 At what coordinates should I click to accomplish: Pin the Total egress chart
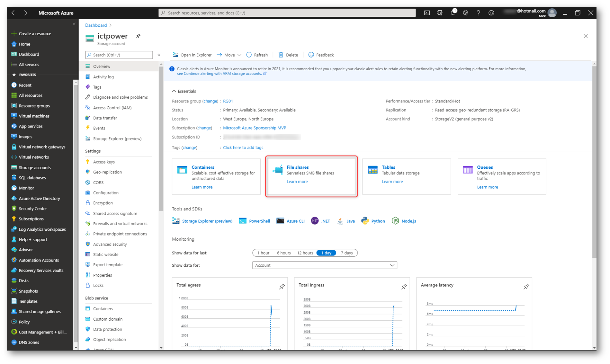[x=282, y=286]
